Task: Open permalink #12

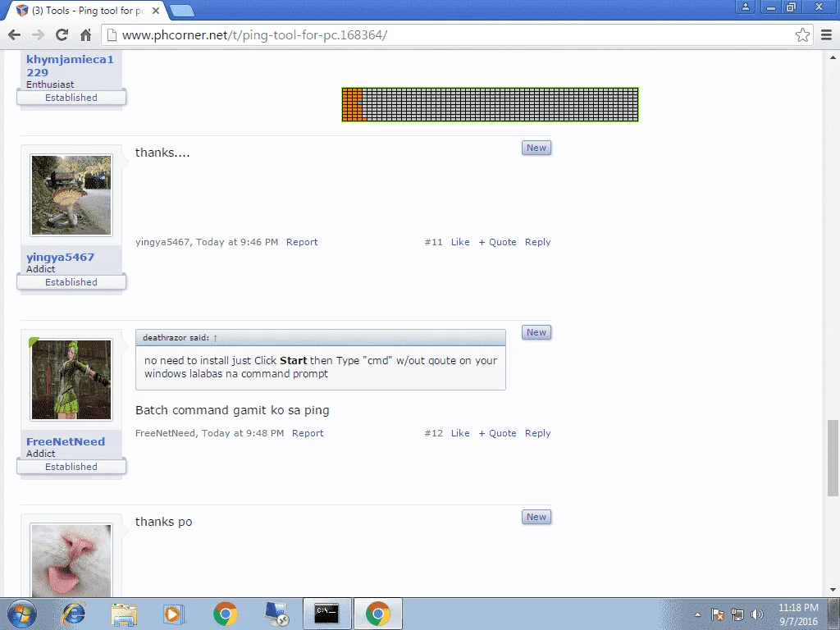Action: point(433,433)
